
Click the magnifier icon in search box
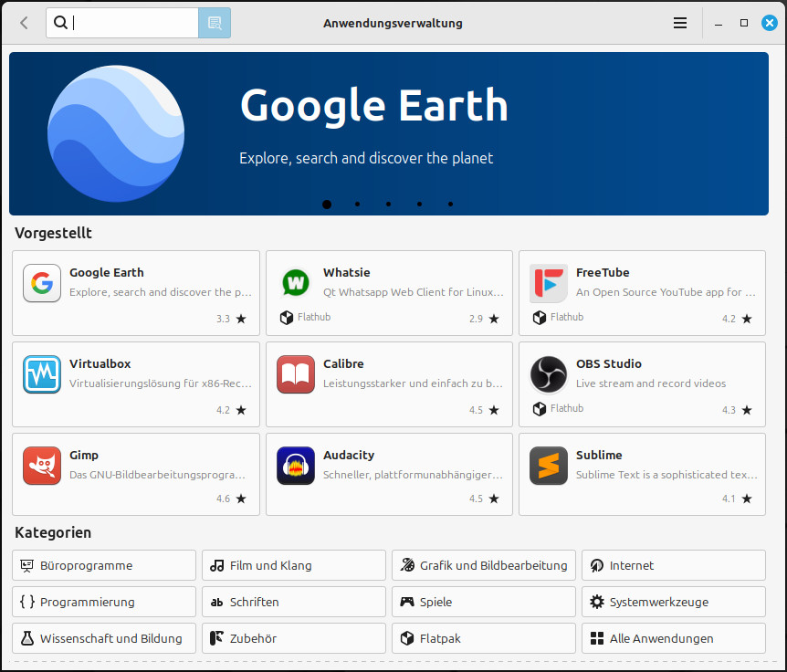[60, 22]
